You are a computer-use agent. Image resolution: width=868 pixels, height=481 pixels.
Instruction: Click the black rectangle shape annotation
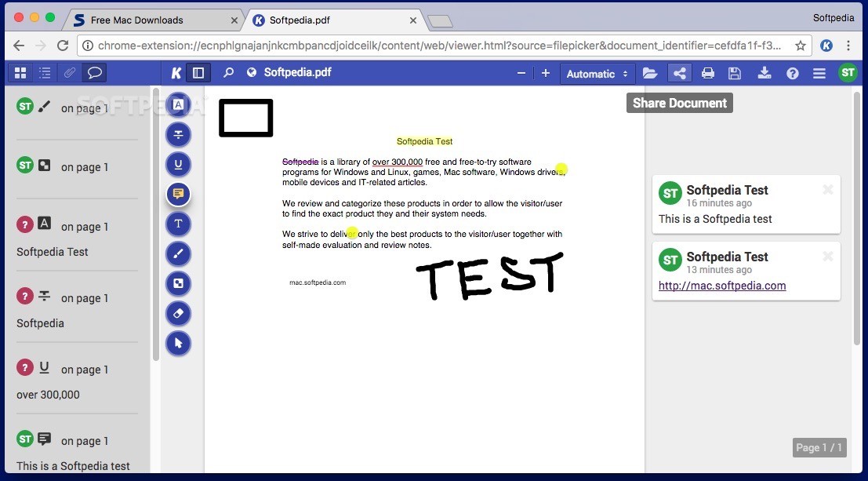pos(245,118)
